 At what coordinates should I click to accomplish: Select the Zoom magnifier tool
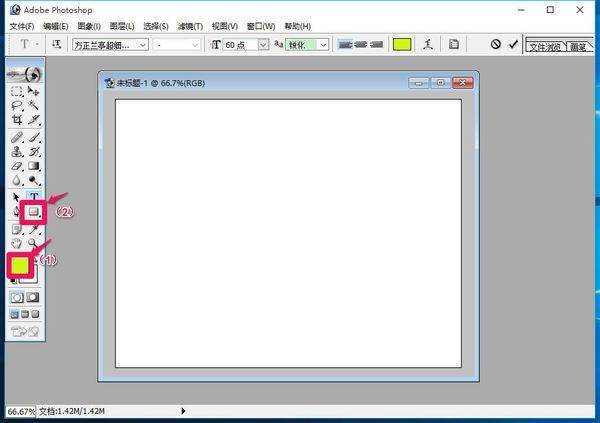(33, 243)
